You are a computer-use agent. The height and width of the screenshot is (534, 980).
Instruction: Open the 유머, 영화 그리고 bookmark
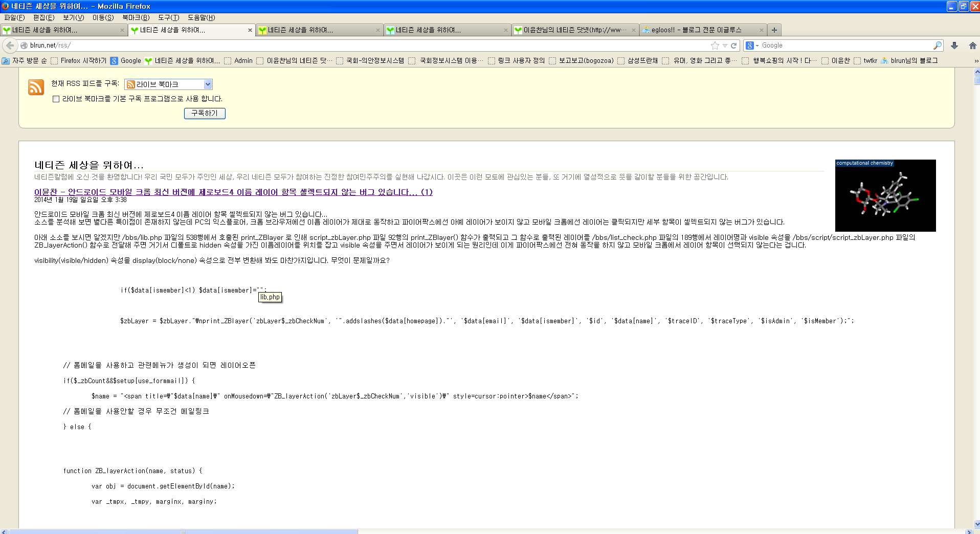click(700, 60)
